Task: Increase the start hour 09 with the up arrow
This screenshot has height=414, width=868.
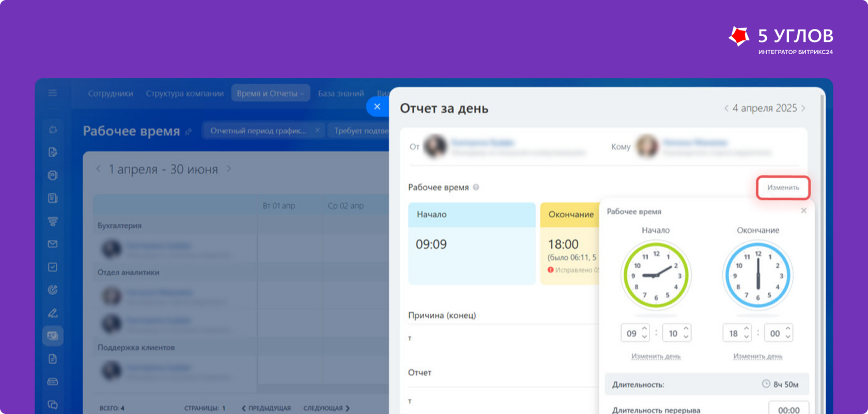Action: (x=644, y=329)
